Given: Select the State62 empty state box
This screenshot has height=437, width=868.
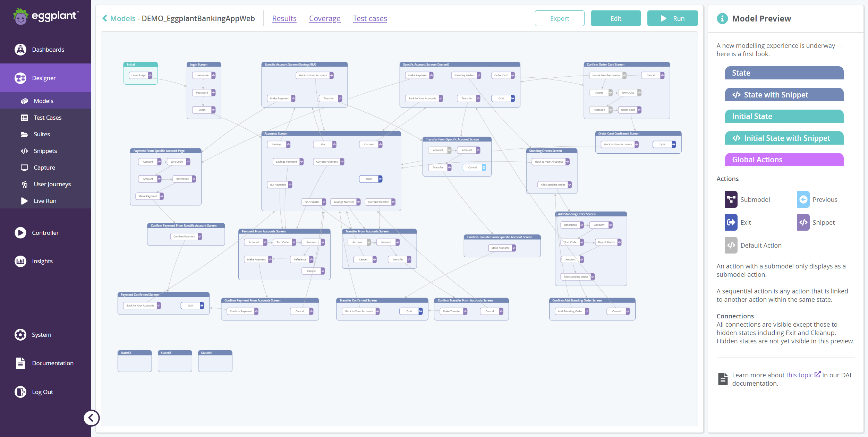Looking at the screenshot, I should click(x=135, y=361).
